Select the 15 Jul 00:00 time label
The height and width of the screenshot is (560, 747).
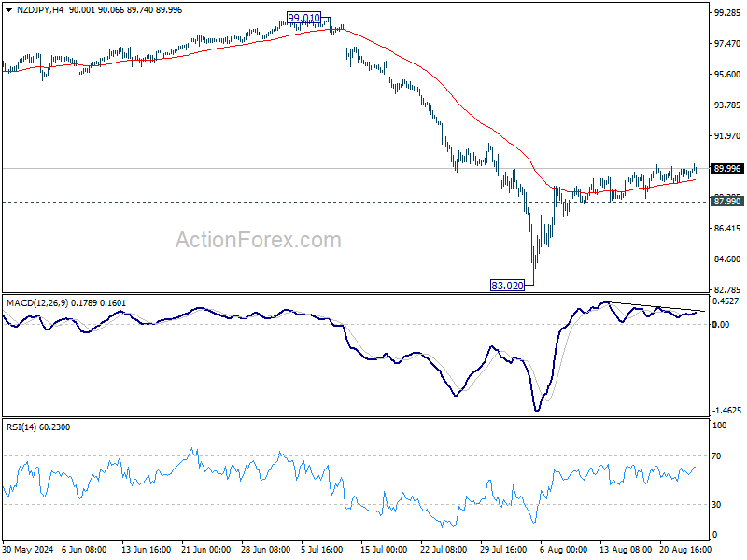[x=385, y=550]
